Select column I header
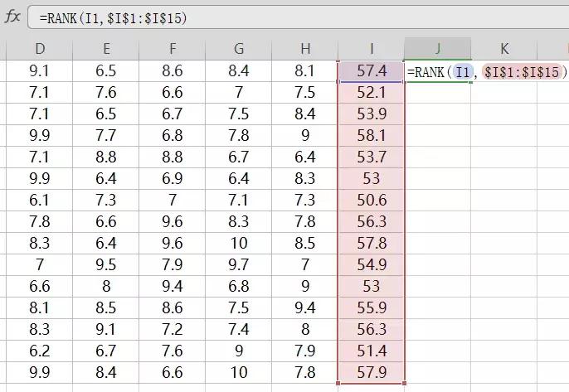Screen dimensions: 569x392 coord(372,49)
